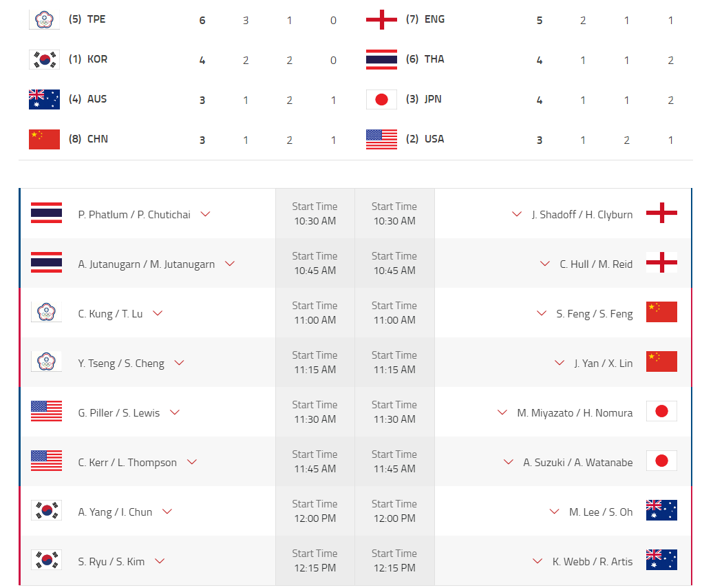
Task: Click the Japan flag beside JPN standings
Action: click(381, 99)
